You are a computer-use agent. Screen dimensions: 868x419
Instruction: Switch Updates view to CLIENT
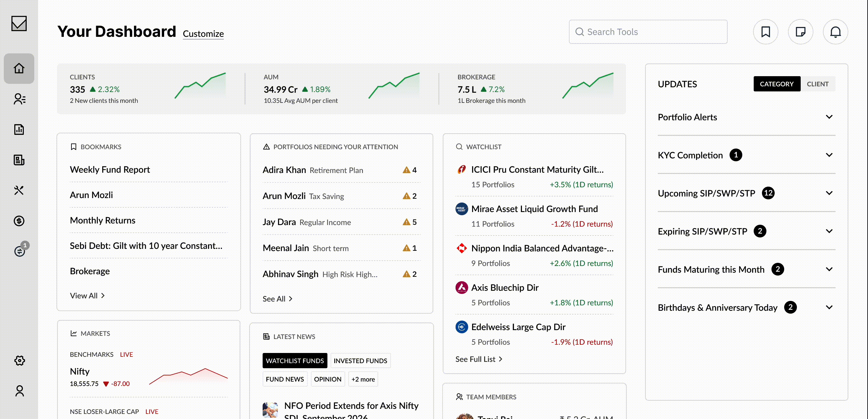point(817,84)
